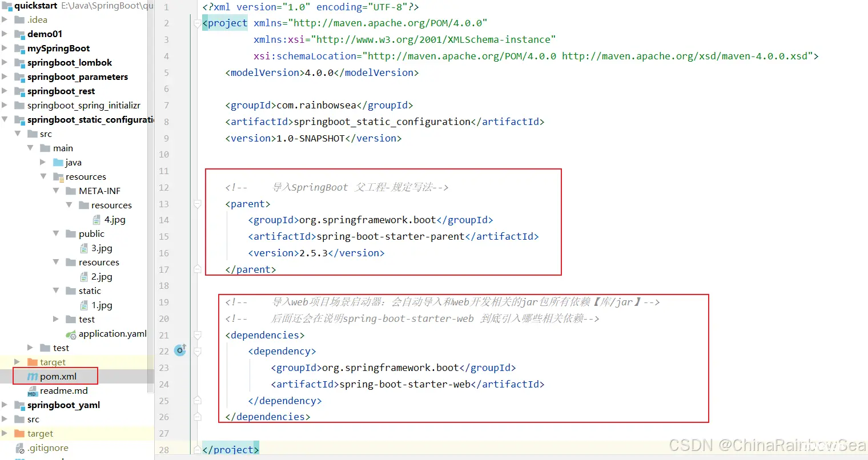Viewport: 868px width, 460px height.
Task: Select the 4.jpg file under META-INF
Action: click(115, 220)
